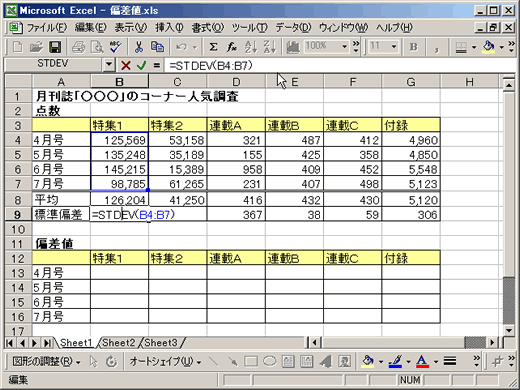Expand the zoom 100% dropdown
Image resolution: width=520 pixels, height=390 pixels.
pyautogui.click(x=345, y=46)
